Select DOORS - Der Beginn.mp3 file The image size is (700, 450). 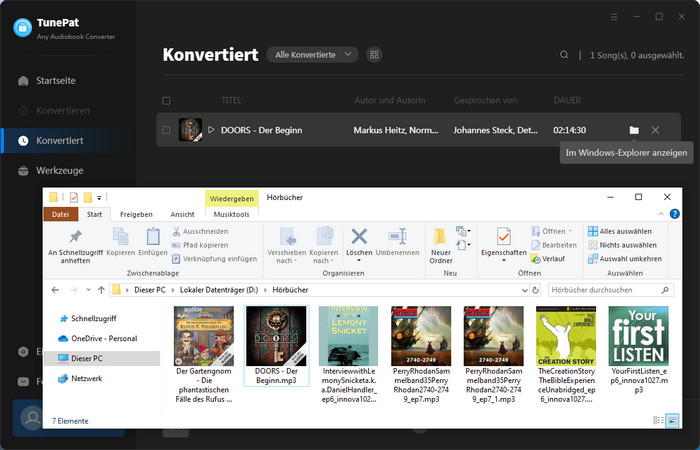tap(276, 346)
